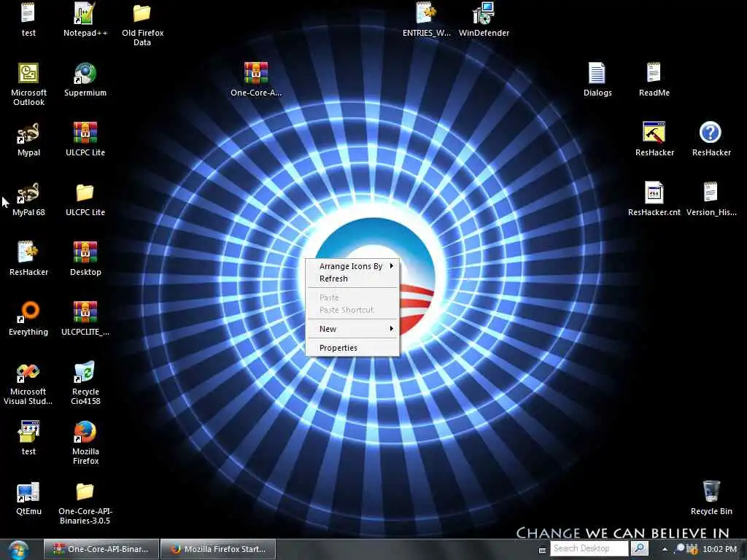The image size is (747, 560).
Task: Choose Refresh from context menu
Action: click(352, 279)
